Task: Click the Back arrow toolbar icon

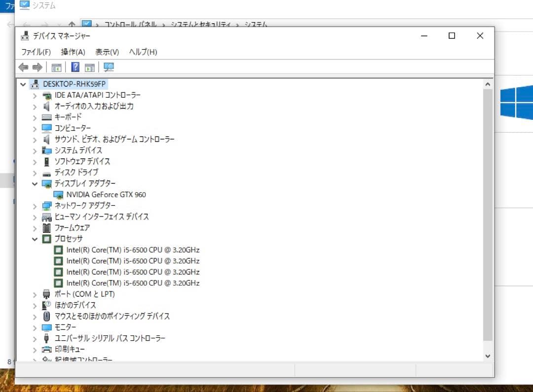Action: (x=24, y=67)
